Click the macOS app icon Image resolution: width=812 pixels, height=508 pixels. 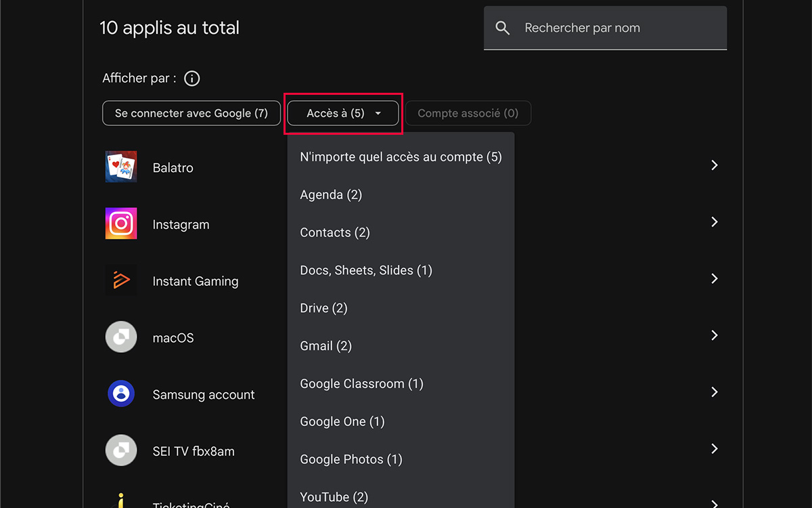pyautogui.click(x=121, y=337)
